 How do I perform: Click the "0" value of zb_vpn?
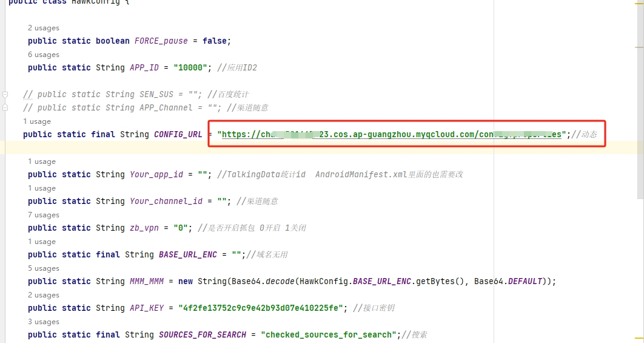pos(181,228)
